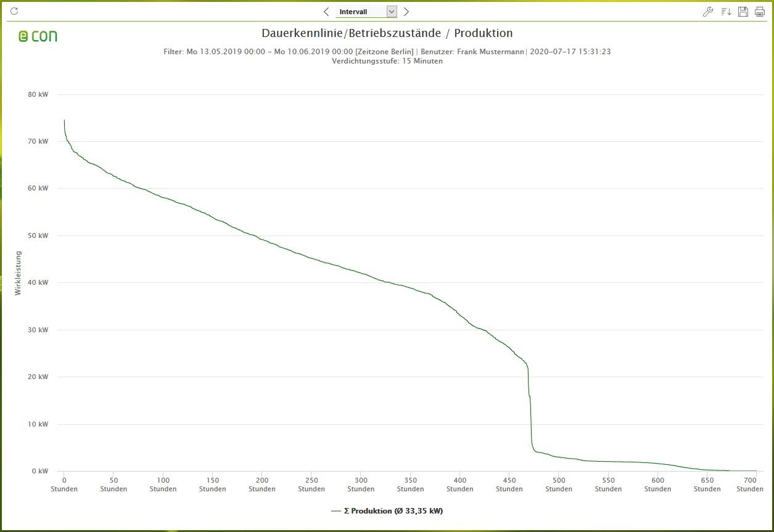This screenshot has height=532, width=774.
Task: Select the Intervall combo box field
Action: pyautogui.click(x=361, y=11)
